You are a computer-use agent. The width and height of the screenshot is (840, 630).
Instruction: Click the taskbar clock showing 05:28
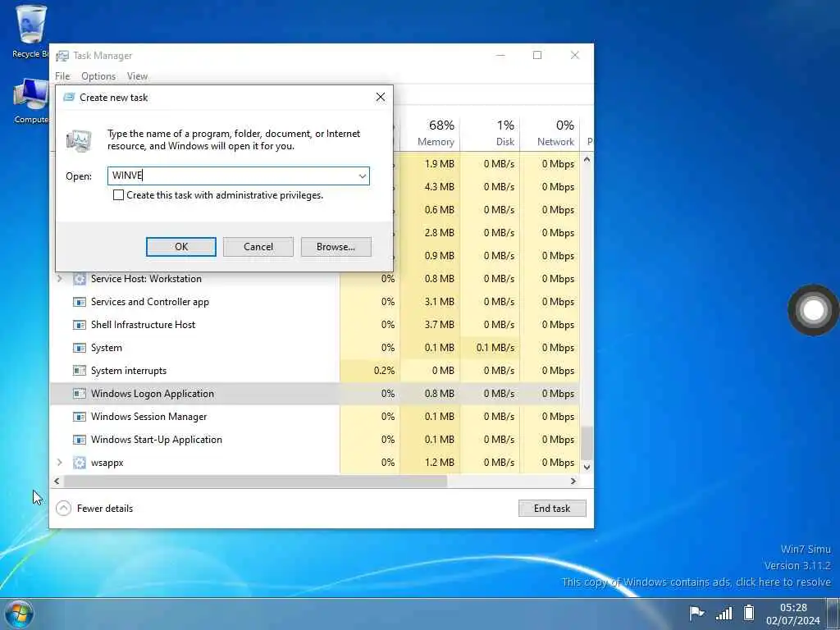pos(793,614)
